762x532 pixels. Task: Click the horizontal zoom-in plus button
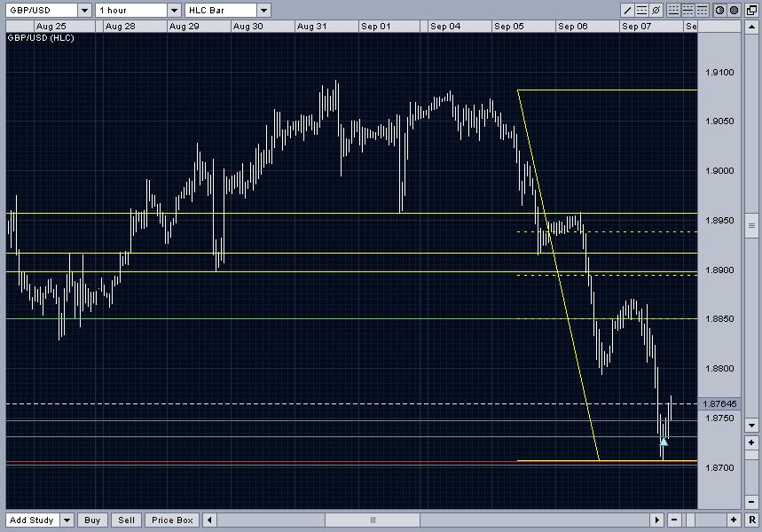[734, 520]
